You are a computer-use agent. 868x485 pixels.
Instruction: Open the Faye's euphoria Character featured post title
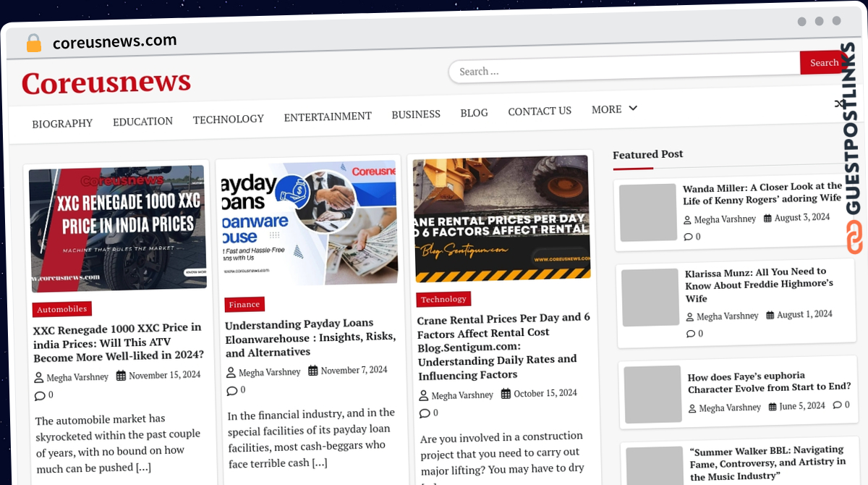tap(769, 381)
